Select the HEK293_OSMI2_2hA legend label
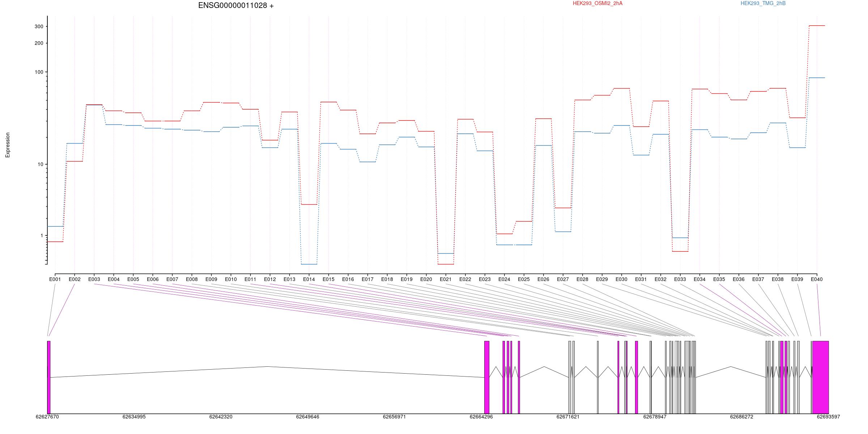The width and height of the screenshot is (868, 434). point(597,3)
